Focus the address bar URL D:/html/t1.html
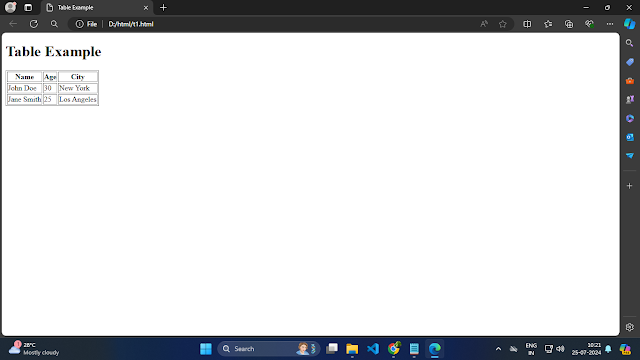 click(x=131, y=24)
